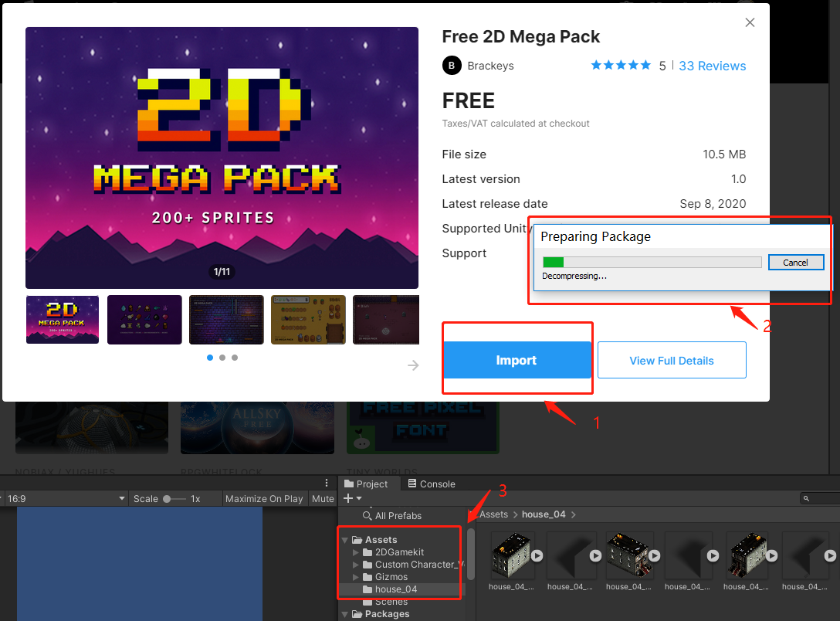The image size is (840, 621).
Task: Select the second item sprites thumbnail
Action: 144,319
